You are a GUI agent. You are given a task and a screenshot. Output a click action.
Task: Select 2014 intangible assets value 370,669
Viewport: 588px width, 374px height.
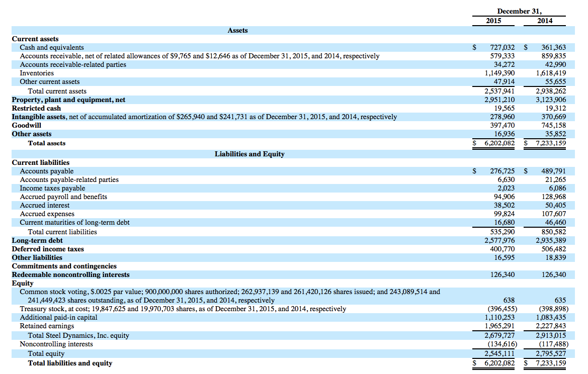click(x=553, y=117)
